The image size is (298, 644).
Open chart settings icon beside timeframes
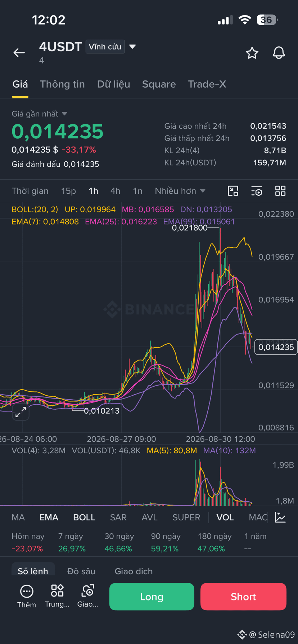(x=257, y=191)
